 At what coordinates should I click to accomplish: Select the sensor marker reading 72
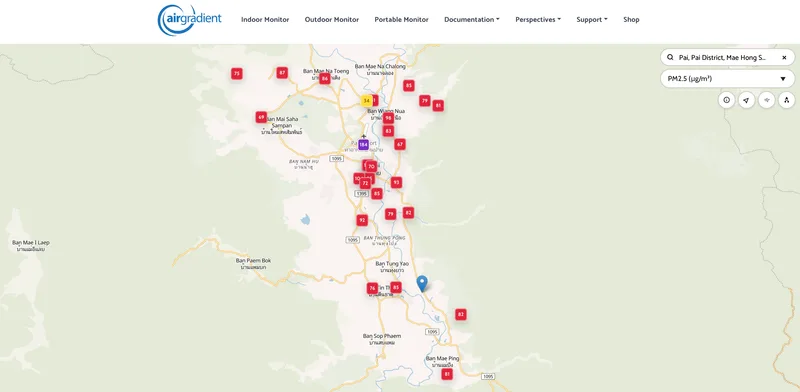[x=365, y=183]
